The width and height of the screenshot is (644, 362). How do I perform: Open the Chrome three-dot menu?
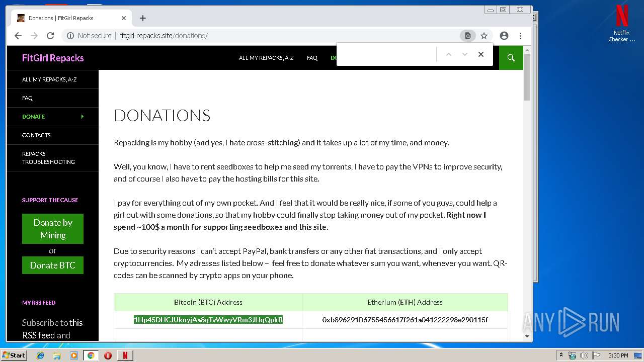point(520,36)
